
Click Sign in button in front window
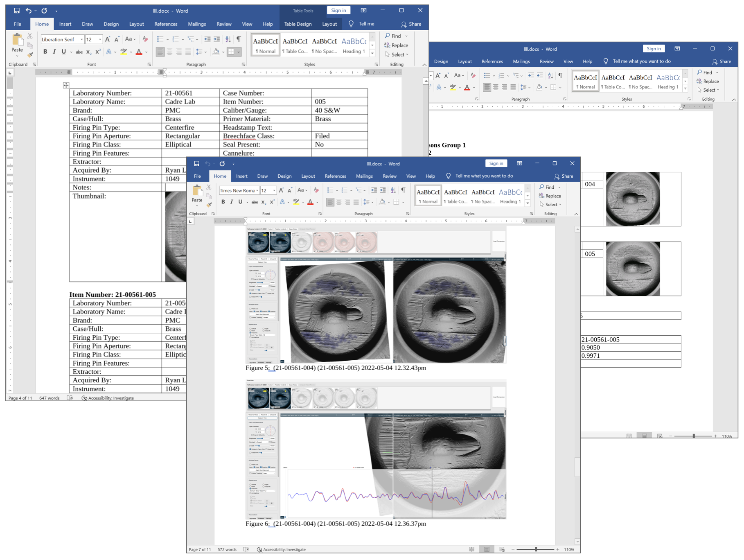496,163
